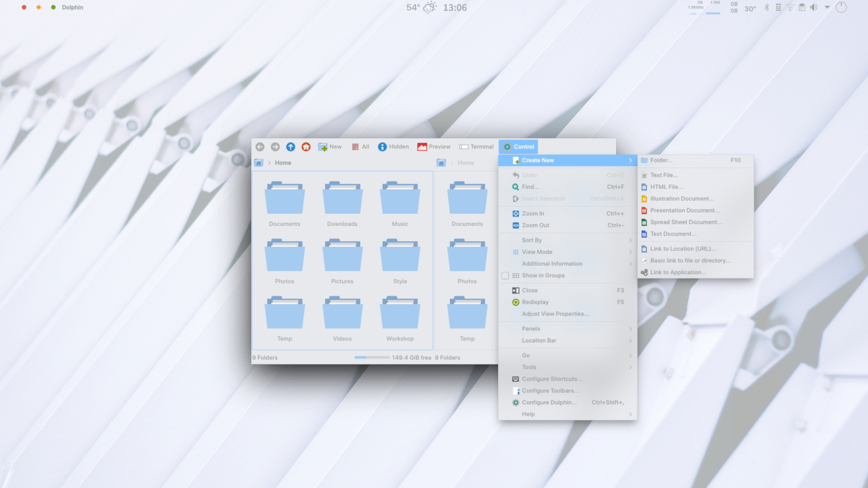Choose Redisplay from the menu
Screen dimensions: 868x488
[x=567, y=302]
